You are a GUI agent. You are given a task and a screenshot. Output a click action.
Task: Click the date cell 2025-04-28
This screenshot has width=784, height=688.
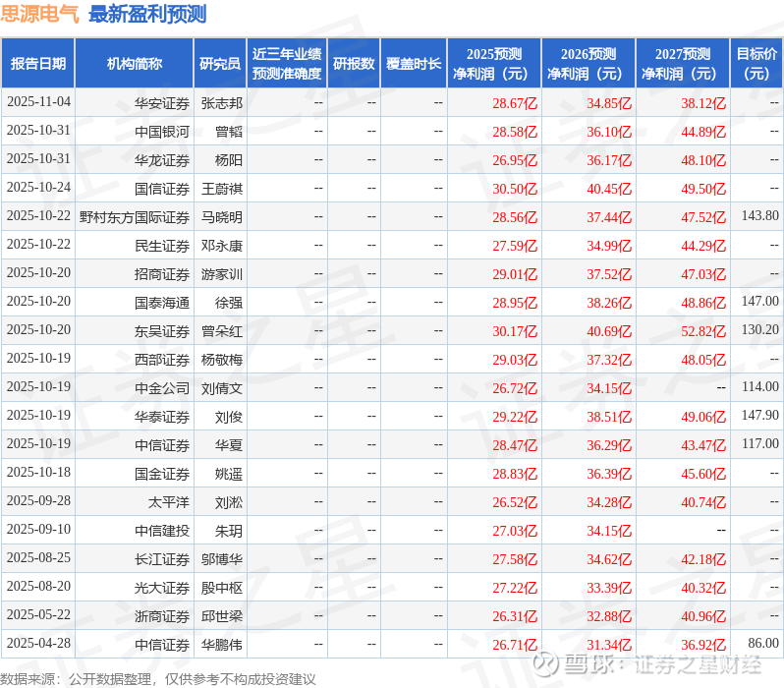(x=38, y=644)
